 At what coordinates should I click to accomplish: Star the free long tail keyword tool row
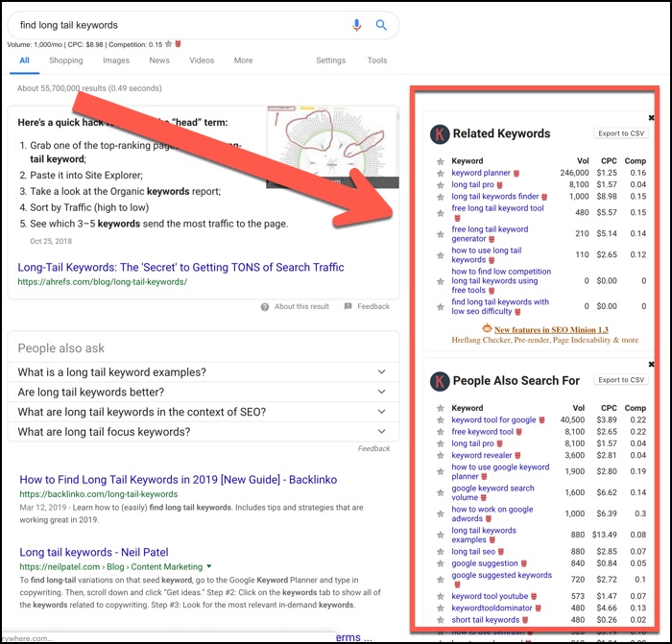click(440, 213)
